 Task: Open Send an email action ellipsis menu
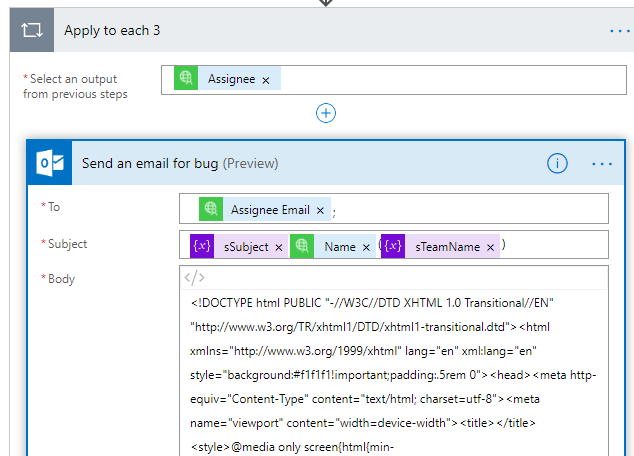tap(601, 163)
